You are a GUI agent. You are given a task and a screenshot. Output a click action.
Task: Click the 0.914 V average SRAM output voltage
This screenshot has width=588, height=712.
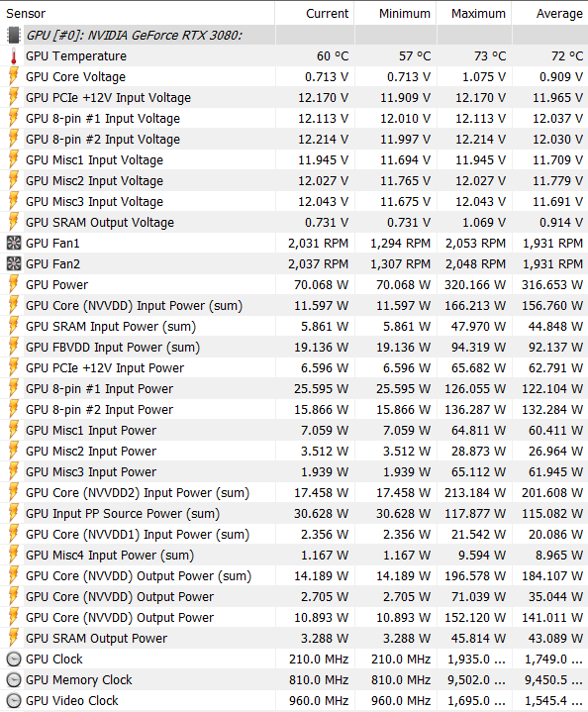tap(561, 223)
